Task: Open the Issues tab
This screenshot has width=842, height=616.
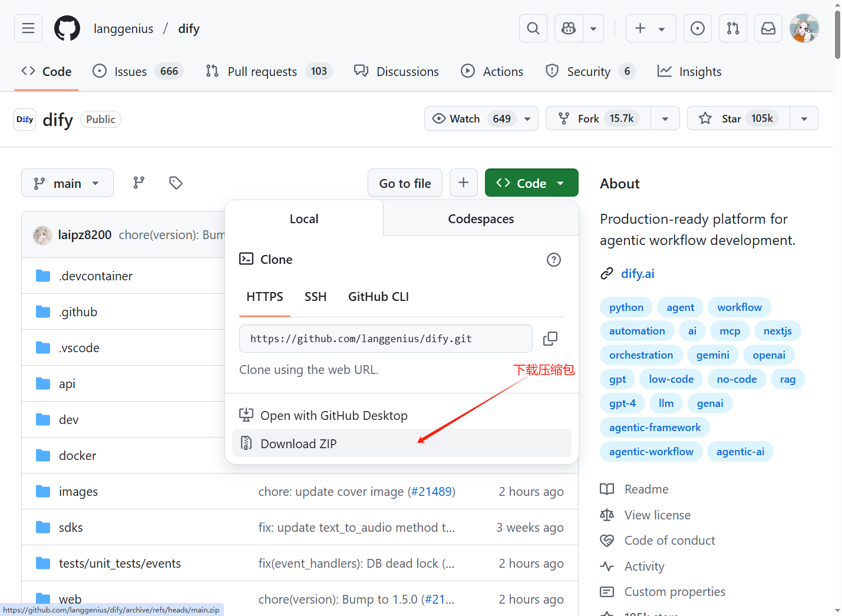Action: coord(138,71)
